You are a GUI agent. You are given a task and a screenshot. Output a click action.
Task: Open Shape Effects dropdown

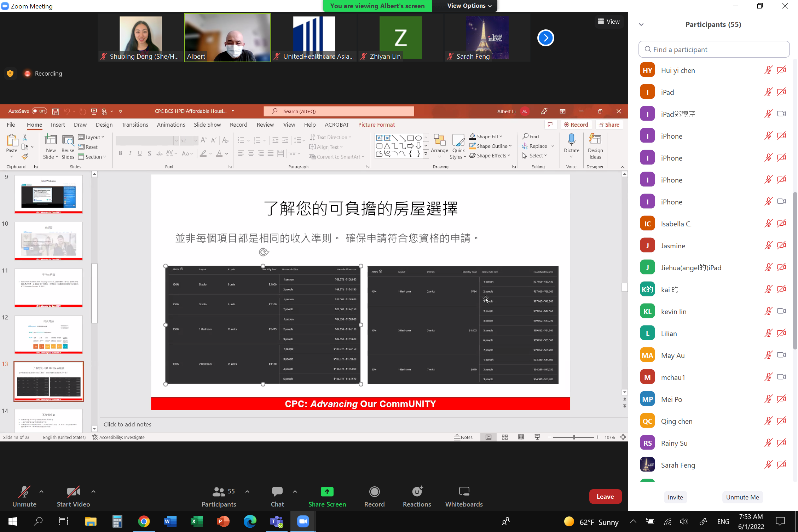pyautogui.click(x=490, y=156)
